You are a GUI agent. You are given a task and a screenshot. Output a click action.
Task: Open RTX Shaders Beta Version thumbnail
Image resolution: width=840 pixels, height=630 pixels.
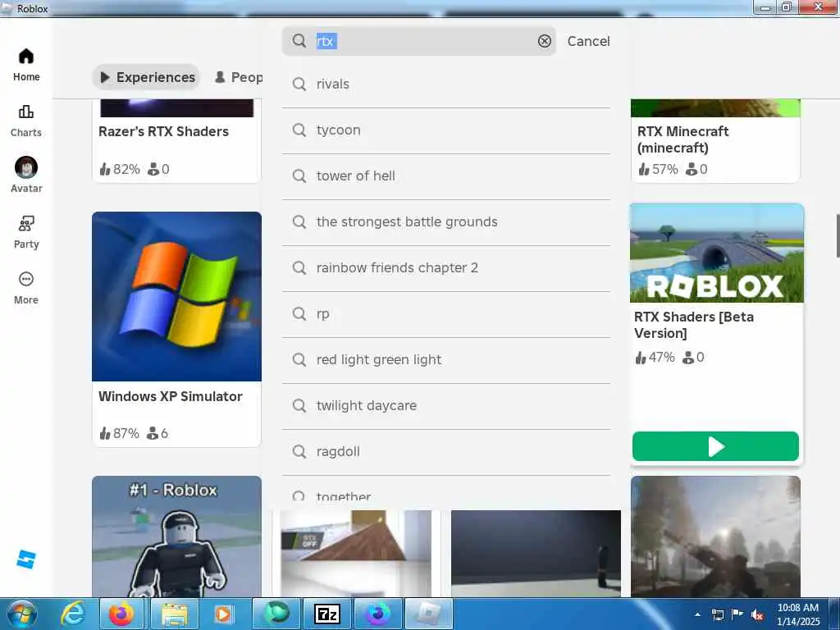[x=717, y=253]
